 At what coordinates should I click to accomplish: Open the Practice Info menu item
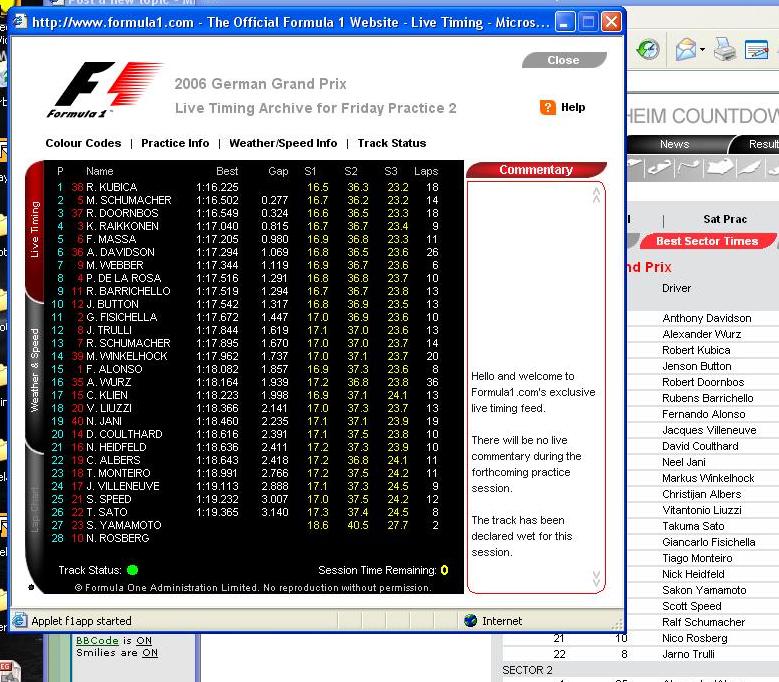point(175,143)
